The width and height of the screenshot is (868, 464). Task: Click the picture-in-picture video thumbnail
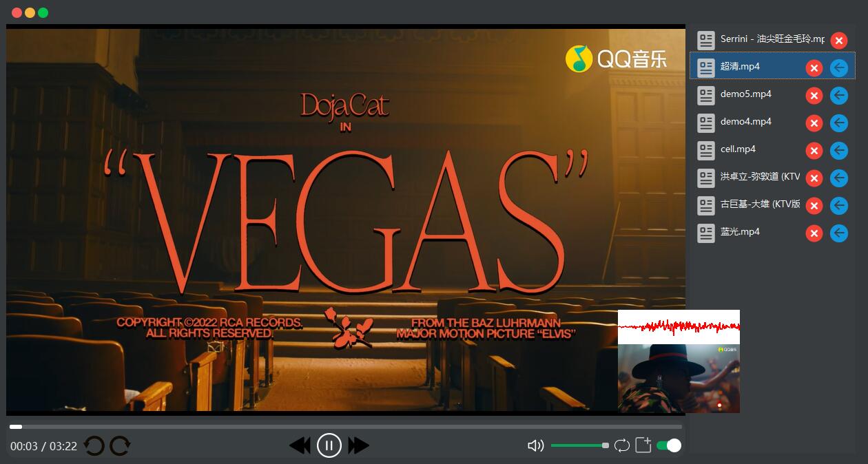pyautogui.click(x=679, y=379)
